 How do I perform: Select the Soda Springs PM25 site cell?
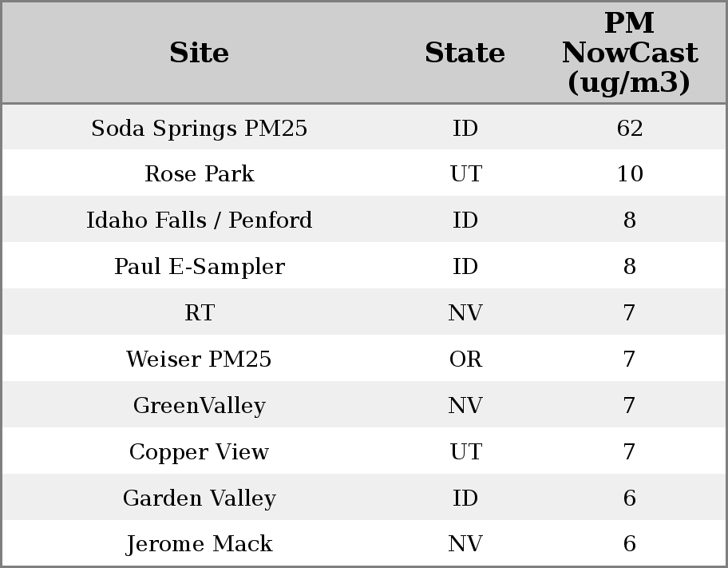[199, 128]
